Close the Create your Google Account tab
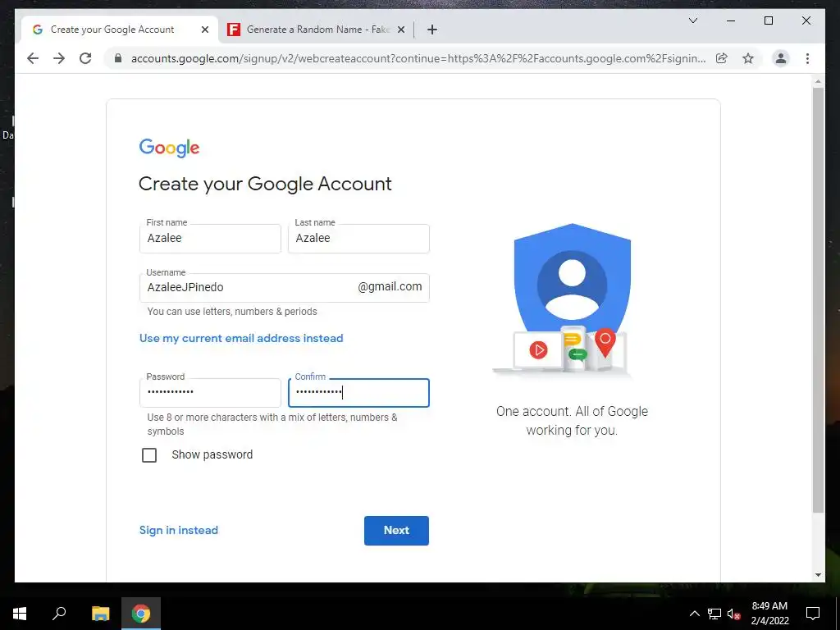The width and height of the screenshot is (840, 630). click(x=204, y=30)
